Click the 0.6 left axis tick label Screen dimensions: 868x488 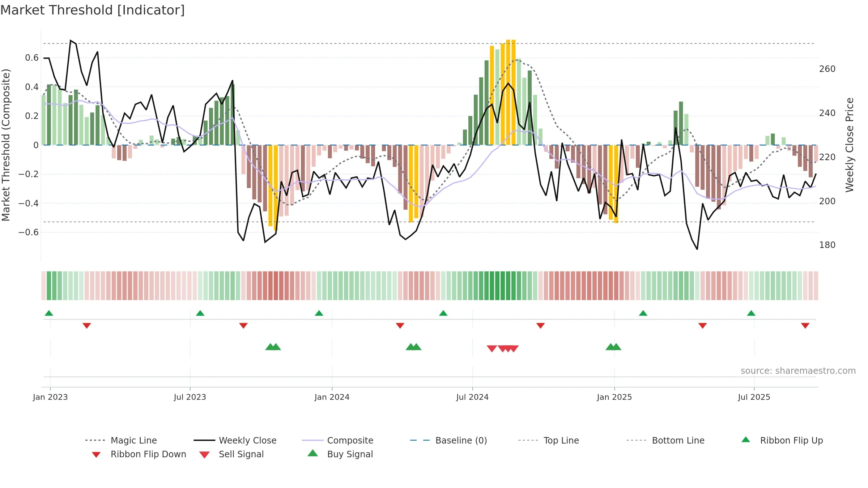pyautogui.click(x=32, y=58)
